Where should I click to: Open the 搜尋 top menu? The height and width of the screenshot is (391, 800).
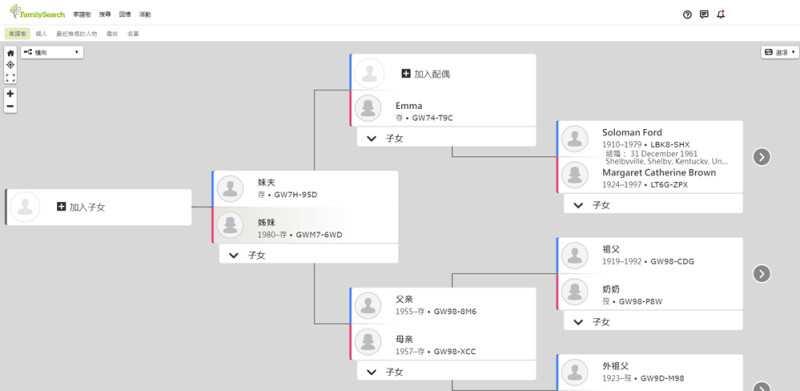click(105, 15)
